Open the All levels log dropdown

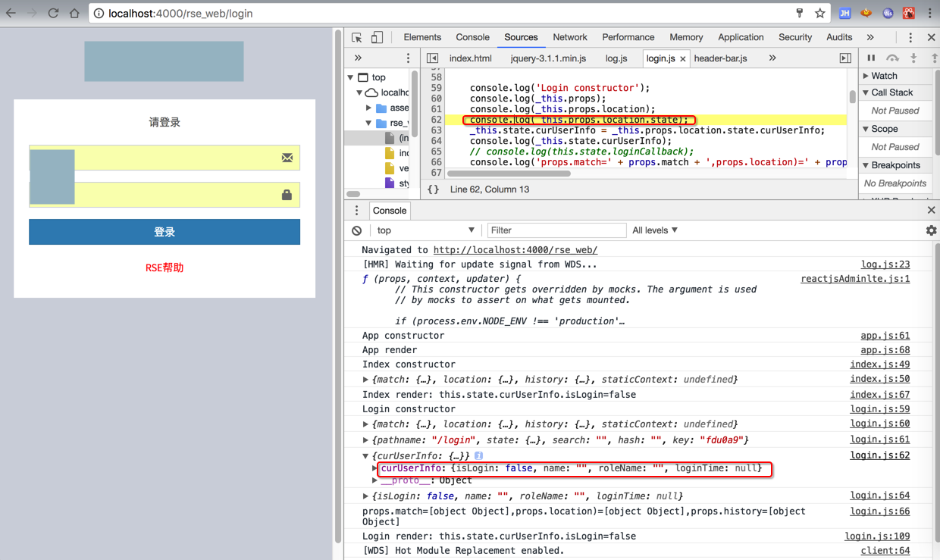655,230
